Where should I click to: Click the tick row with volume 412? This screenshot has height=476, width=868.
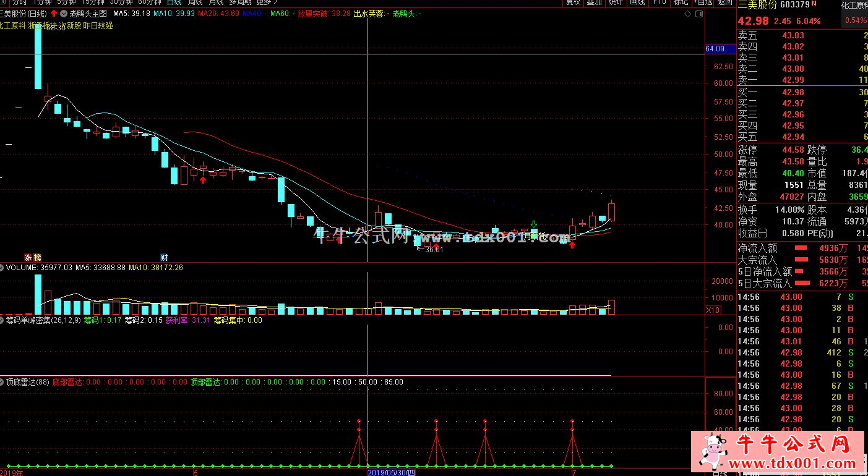click(802, 352)
